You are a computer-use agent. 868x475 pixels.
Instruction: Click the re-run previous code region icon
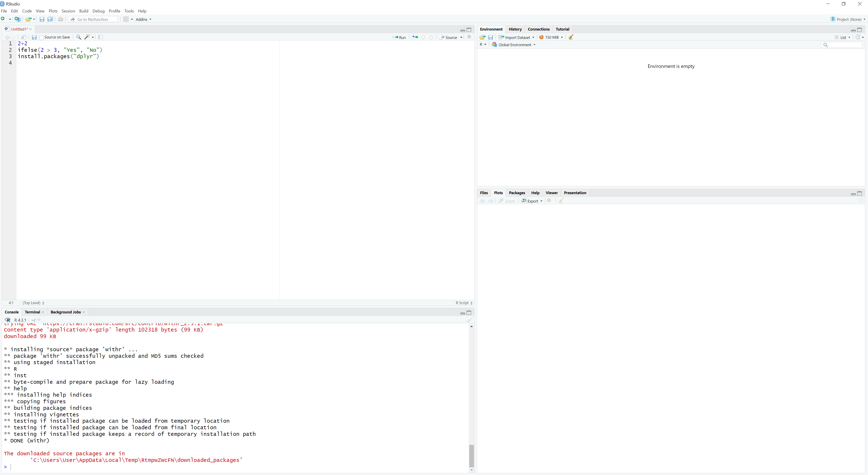(415, 37)
